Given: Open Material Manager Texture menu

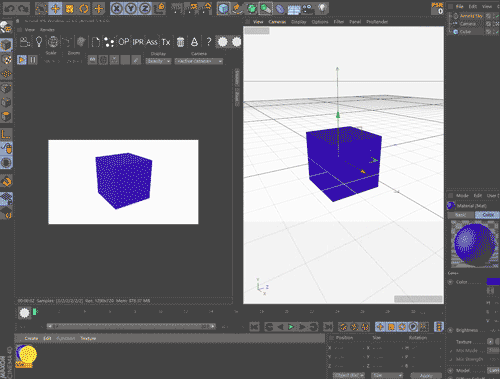Looking at the screenshot, I should (88, 338).
